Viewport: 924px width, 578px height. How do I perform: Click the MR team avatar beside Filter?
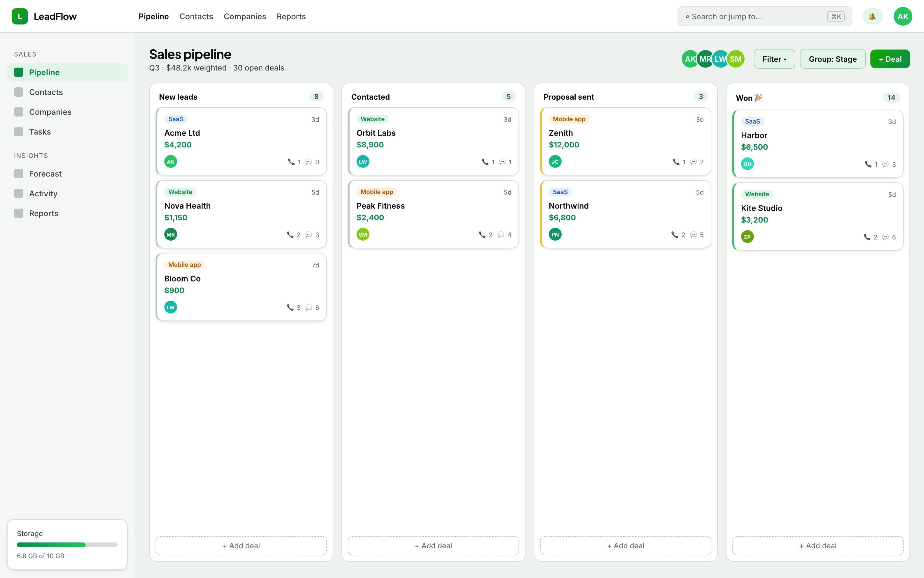(x=705, y=59)
